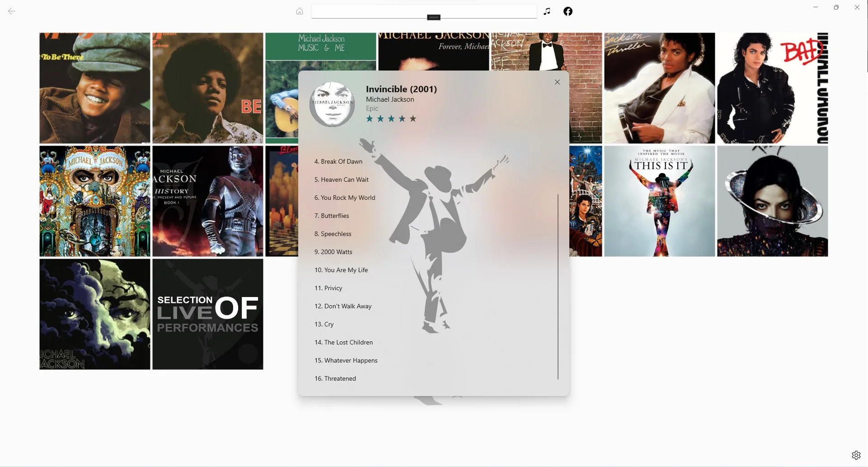Open settings gear icon
868x467 pixels.
856,455
